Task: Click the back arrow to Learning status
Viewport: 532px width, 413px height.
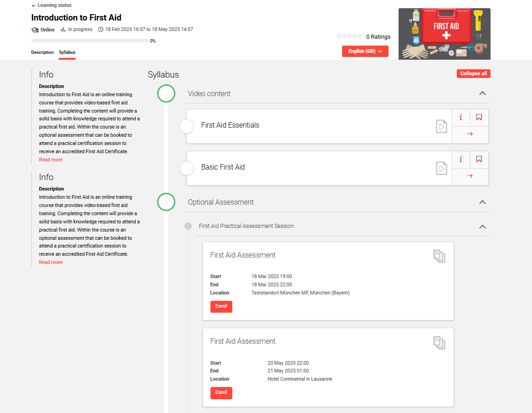Action: [x=34, y=5]
